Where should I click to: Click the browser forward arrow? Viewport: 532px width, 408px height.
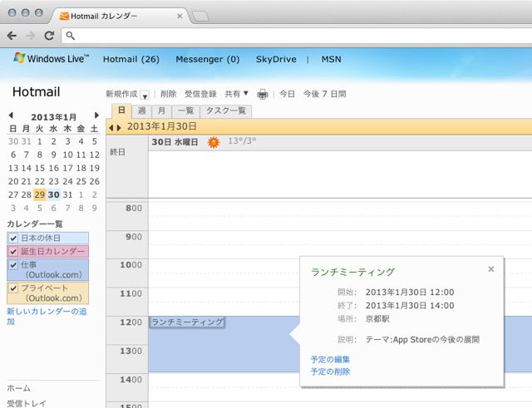click(x=31, y=36)
